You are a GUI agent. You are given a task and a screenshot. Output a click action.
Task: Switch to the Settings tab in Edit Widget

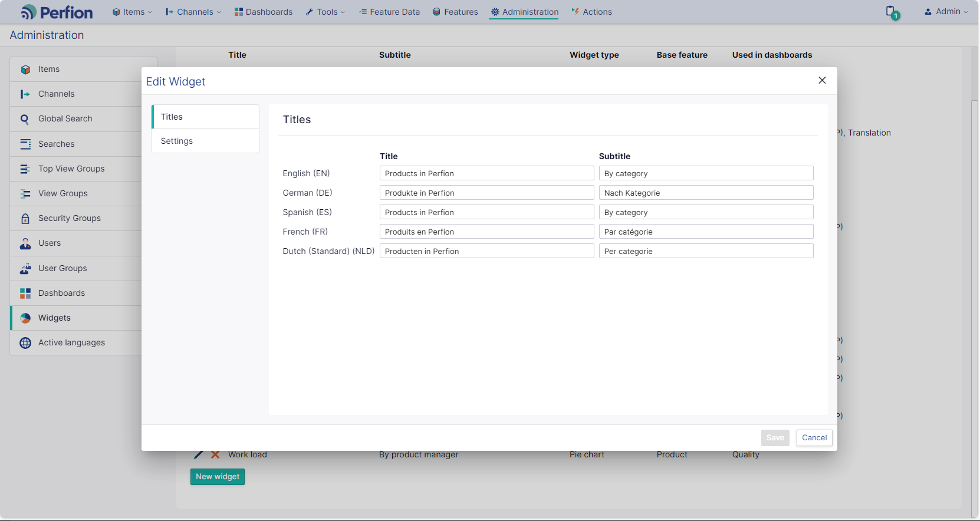point(205,141)
